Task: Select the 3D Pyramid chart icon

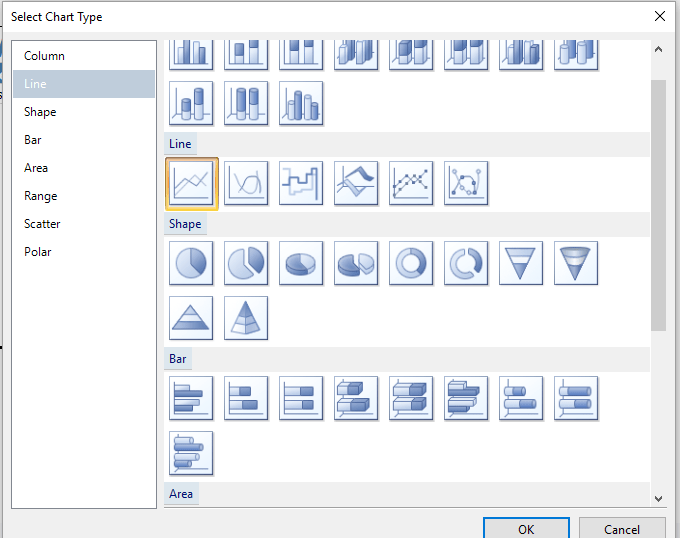Action: 246,318
